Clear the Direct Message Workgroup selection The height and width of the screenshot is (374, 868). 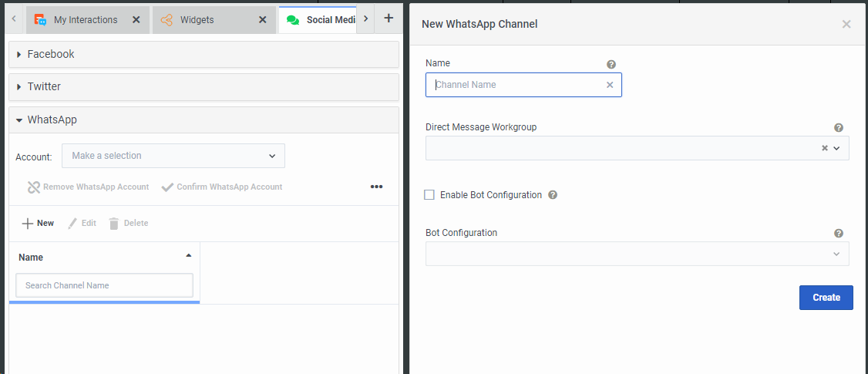[x=824, y=148]
